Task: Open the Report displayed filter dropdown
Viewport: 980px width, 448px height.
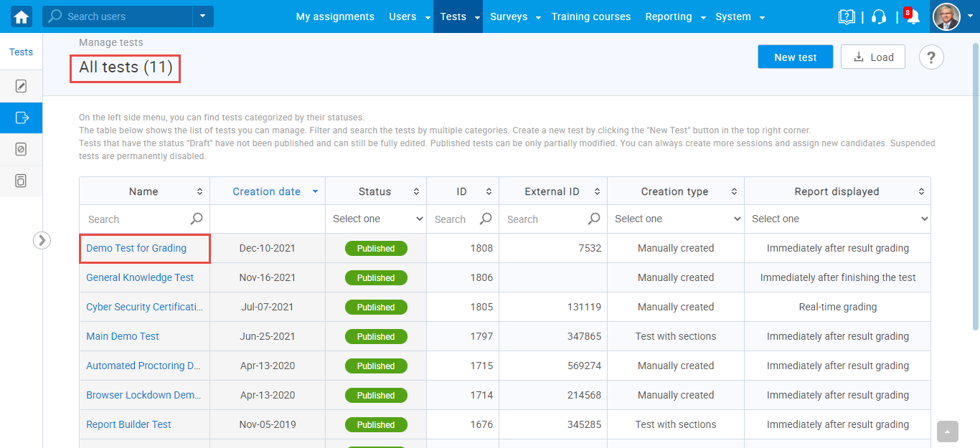Action: coord(837,219)
